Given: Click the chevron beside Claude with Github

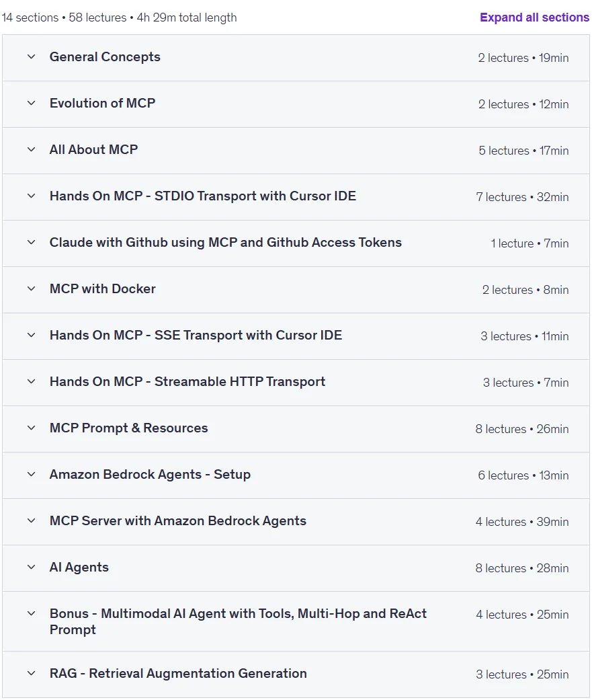Looking at the screenshot, I should [x=31, y=242].
